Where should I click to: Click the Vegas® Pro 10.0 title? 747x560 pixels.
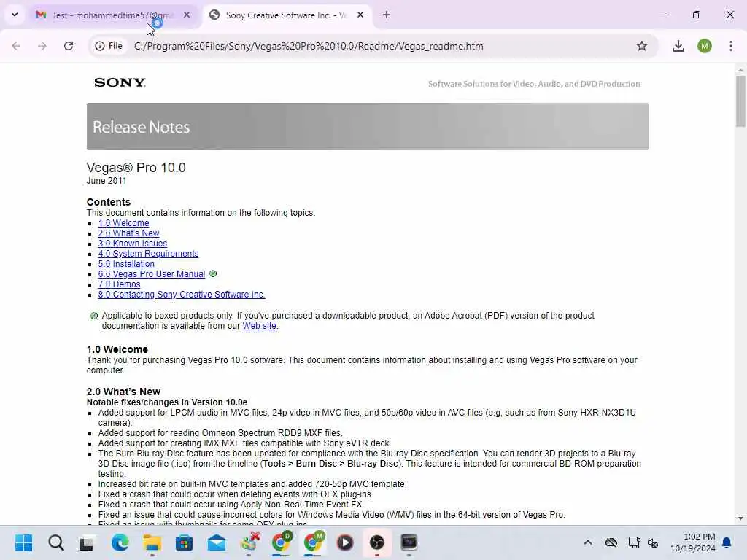(x=136, y=168)
